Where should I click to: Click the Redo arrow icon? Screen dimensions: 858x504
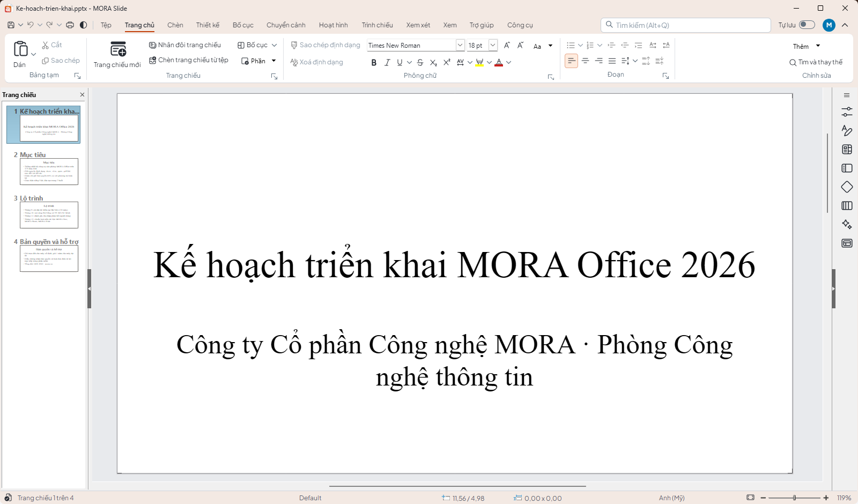tap(49, 25)
